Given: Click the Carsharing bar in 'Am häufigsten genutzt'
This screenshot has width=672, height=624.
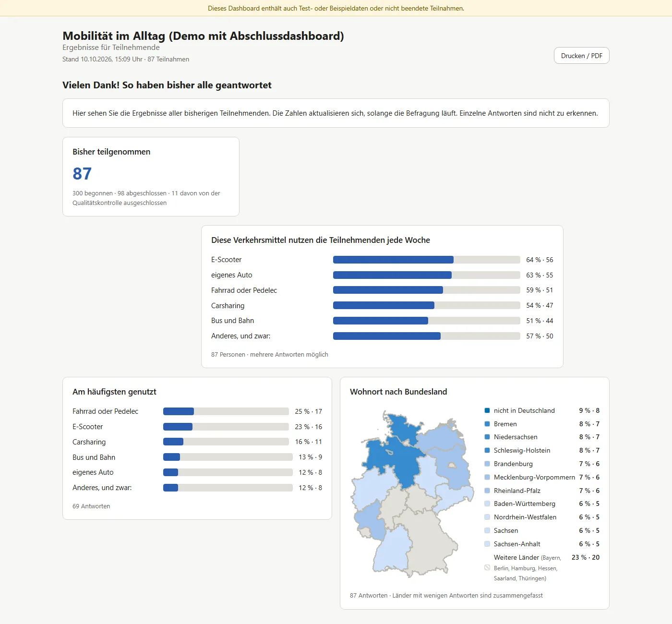Looking at the screenshot, I should pyautogui.click(x=226, y=442).
